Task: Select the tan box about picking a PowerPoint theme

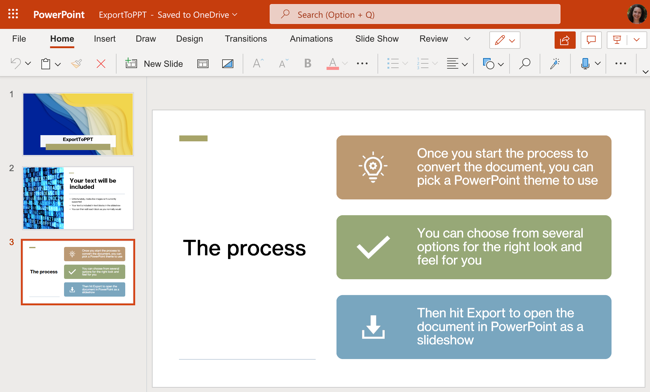Action: pos(474,167)
